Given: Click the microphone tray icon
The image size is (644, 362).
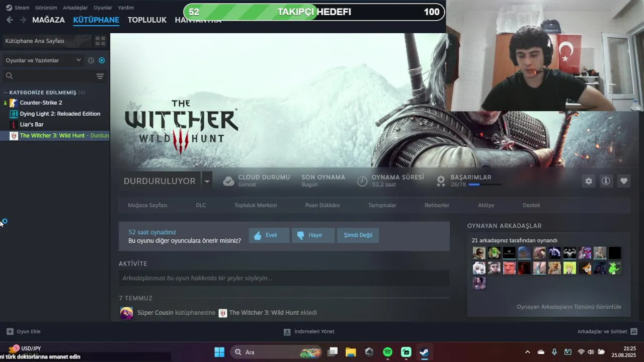Looking at the screenshot, I should pyautogui.click(x=554, y=352).
